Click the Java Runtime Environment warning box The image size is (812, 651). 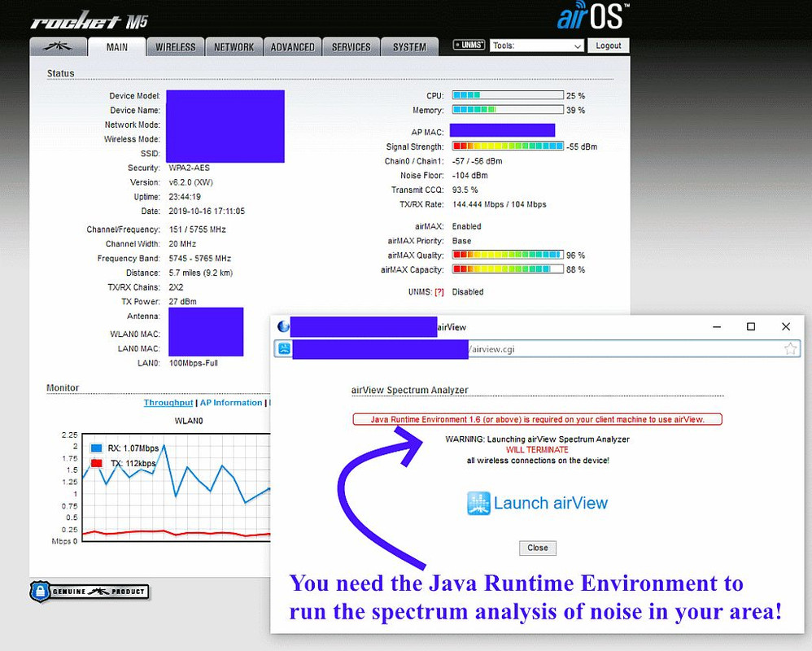coord(537,420)
